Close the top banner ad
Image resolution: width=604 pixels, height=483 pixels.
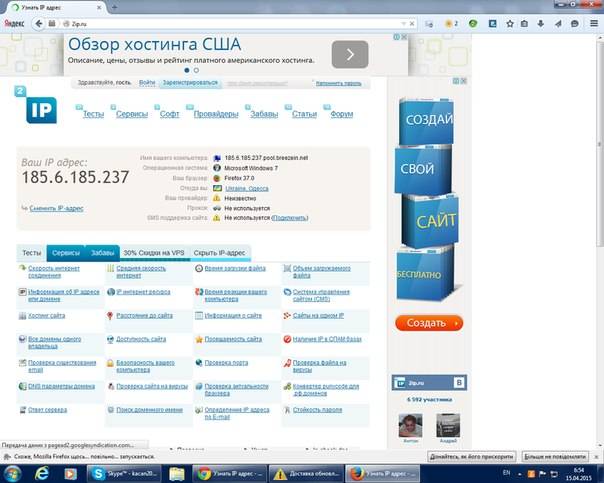click(x=404, y=37)
